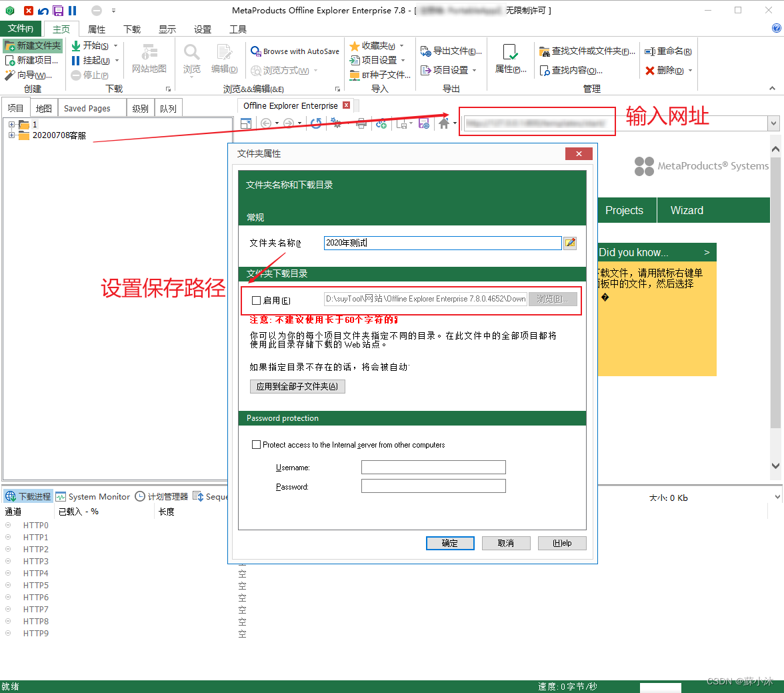This screenshot has height=693, width=784.
Task: Switch to the 下载 ribbon tab
Action: click(132, 29)
